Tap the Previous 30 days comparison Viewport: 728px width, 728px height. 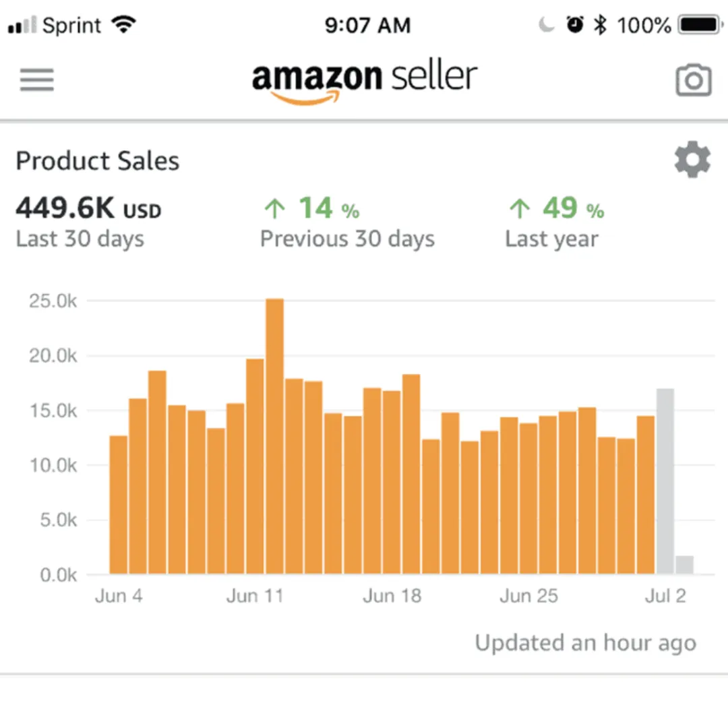tap(347, 239)
